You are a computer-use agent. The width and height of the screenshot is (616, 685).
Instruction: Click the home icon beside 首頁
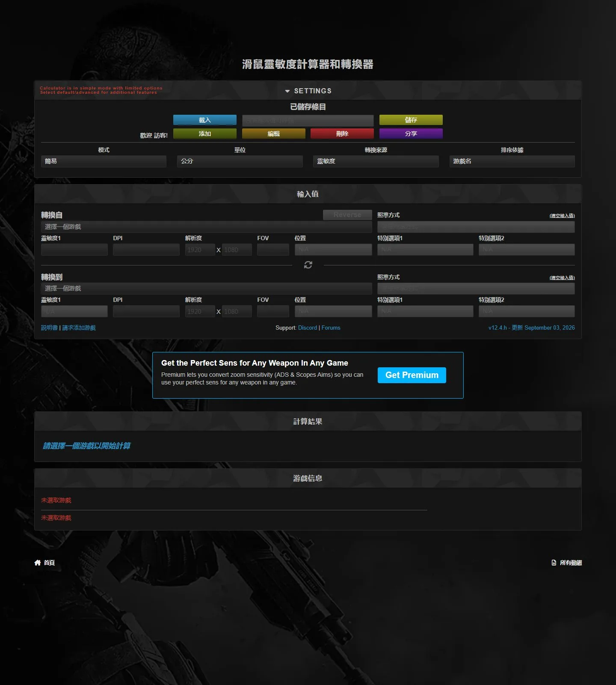tap(38, 563)
